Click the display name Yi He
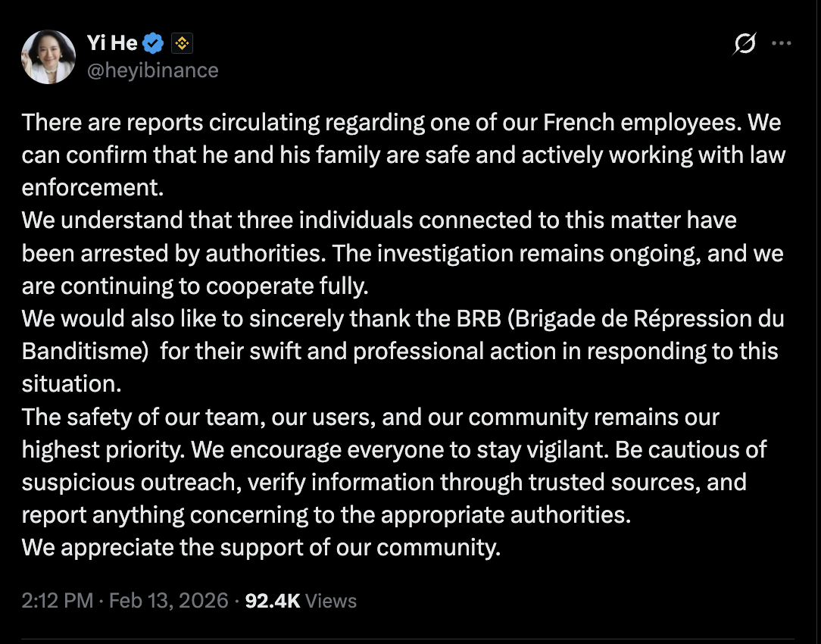The height and width of the screenshot is (644, 821). pyautogui.click(x=112, y=43)
